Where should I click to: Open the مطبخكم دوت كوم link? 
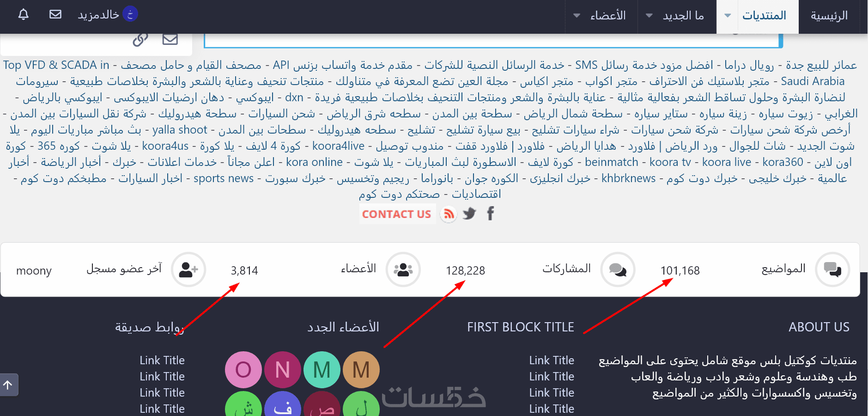[x=63, y=178]
